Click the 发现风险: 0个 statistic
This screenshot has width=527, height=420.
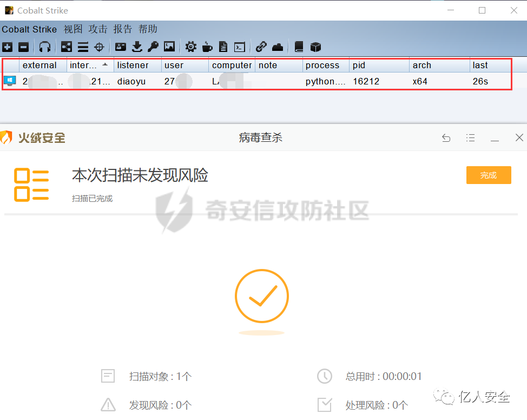[160, 405]
